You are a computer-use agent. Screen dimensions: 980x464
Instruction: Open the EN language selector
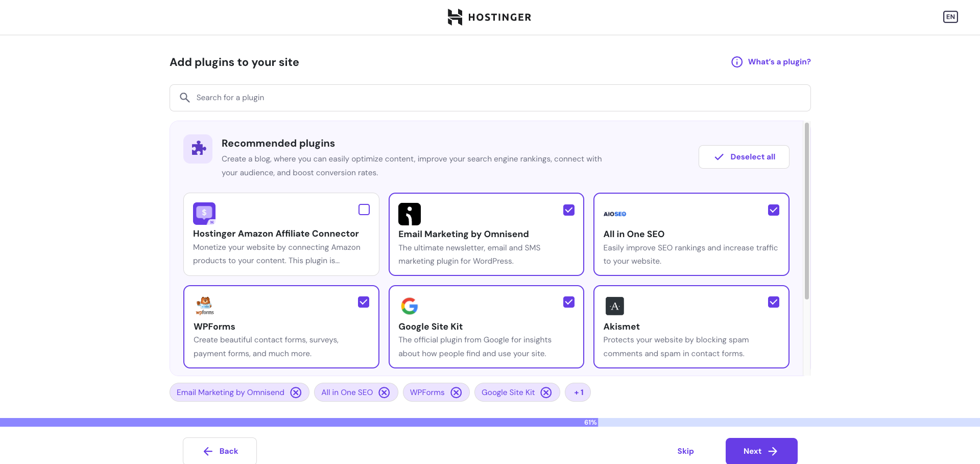click(x=950, y=16)
